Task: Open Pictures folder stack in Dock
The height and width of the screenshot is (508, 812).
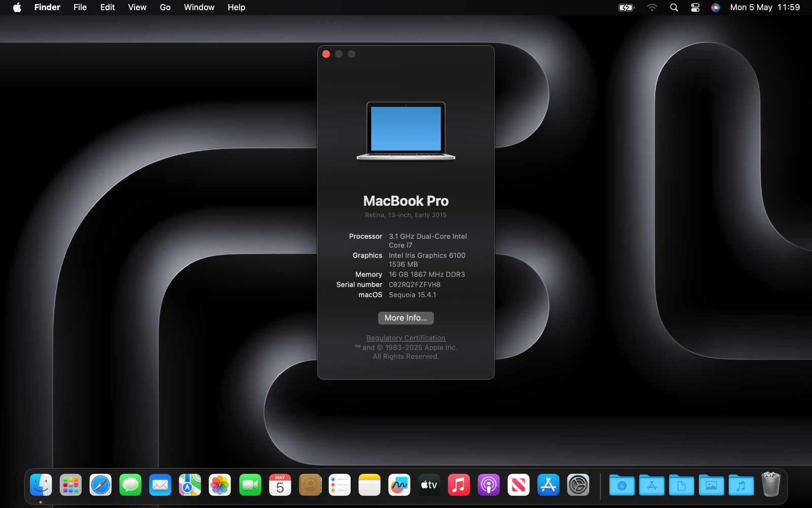Action: click(712, 485)
